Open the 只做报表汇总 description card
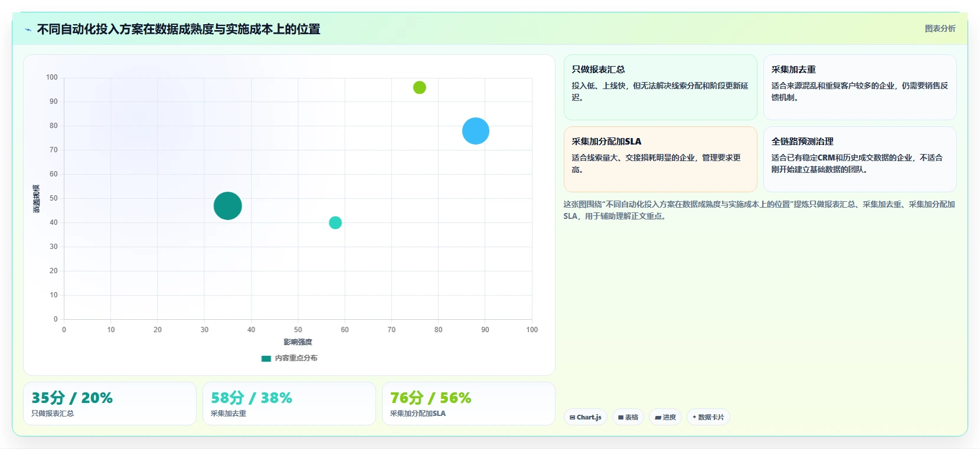Image resolution: width=980 pixels, height=449 pixels. coord(661,87)
